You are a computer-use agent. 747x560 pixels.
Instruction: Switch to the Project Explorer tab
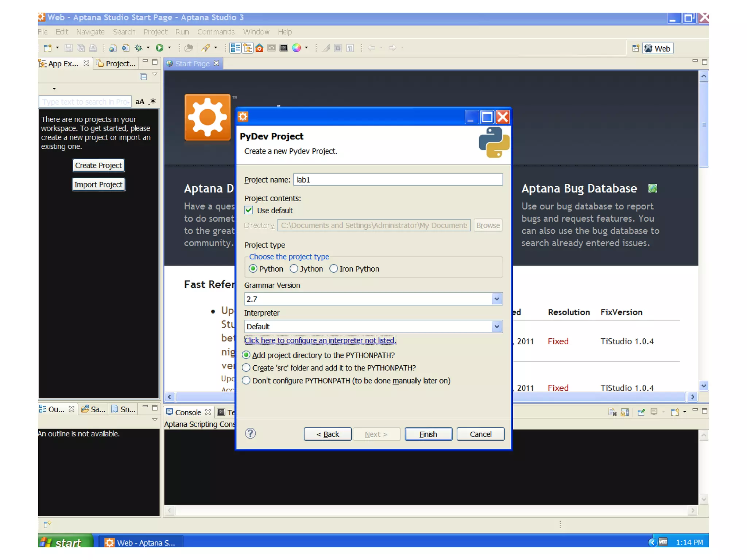[116, 63]
